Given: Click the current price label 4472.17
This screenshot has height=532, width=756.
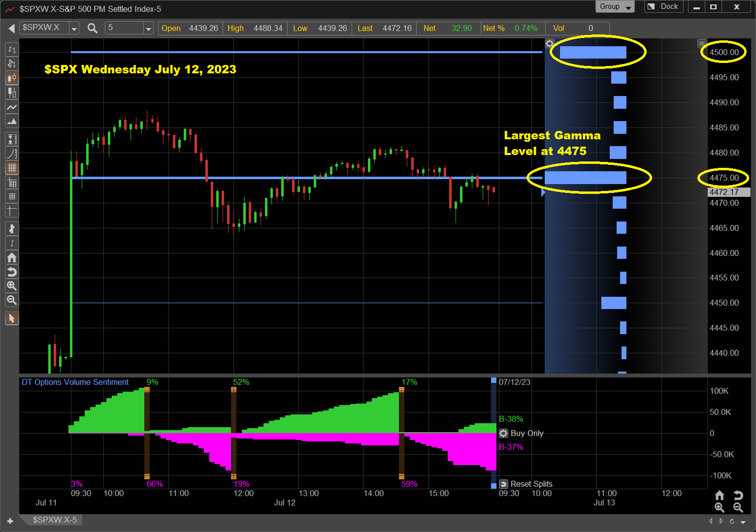Looking at the screenshot, I should 729,192.
